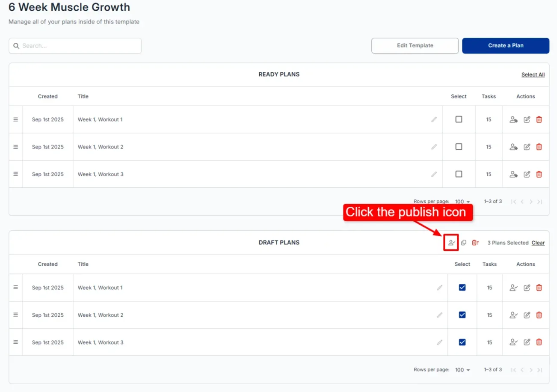
Task: Check Ready Plans Week 1, Workout 2 checkbox
Action: click(x=459, y=147)
